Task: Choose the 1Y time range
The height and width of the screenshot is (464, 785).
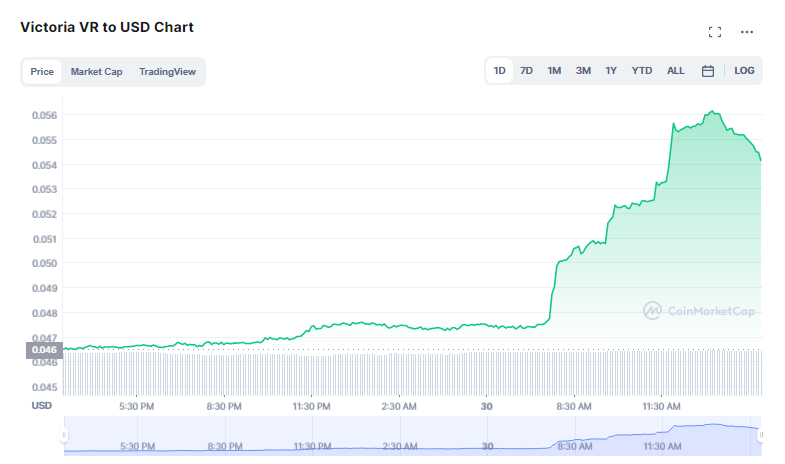Action: pyautogui.click(x=611, y=71)
